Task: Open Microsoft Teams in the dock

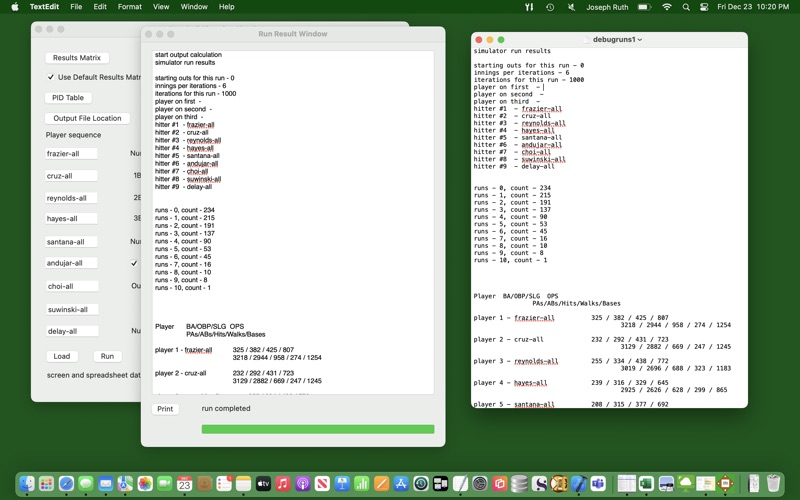Action: click(598, 483)
